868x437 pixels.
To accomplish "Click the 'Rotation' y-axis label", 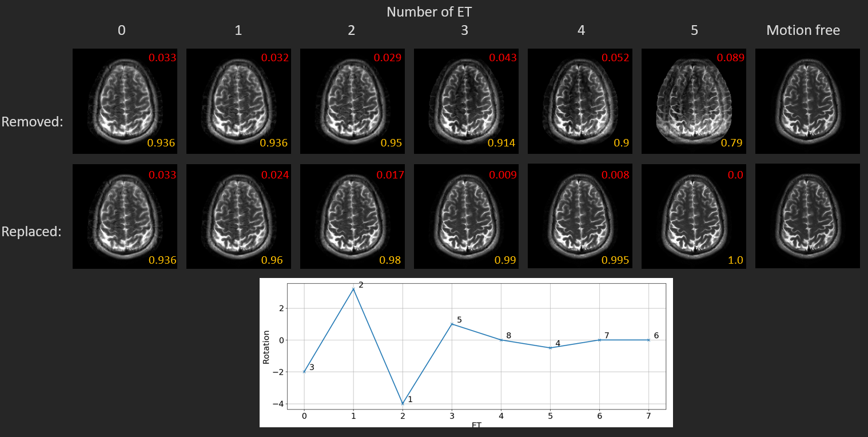I will (x=266, y=347).
